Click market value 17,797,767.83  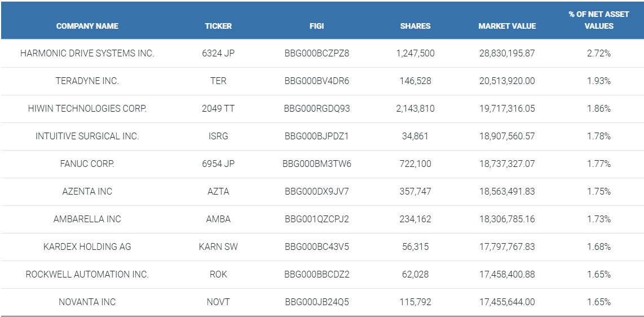(x=507, y=246)
